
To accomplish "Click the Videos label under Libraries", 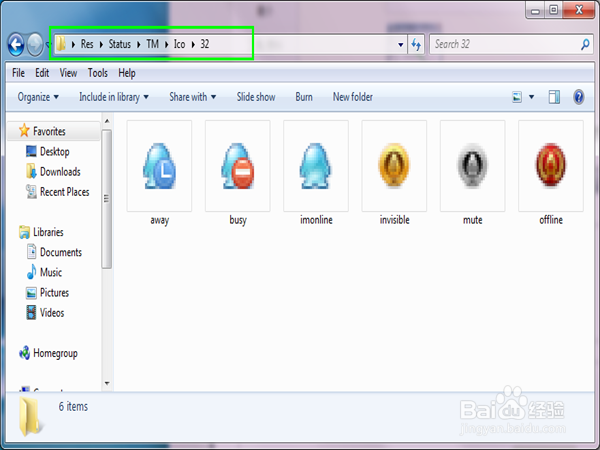I will [52, 313].
